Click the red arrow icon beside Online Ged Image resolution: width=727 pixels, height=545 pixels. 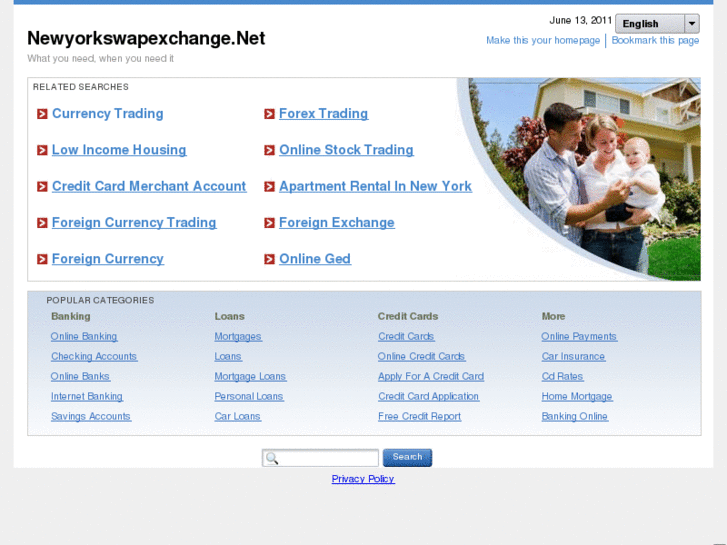point(269,259)
